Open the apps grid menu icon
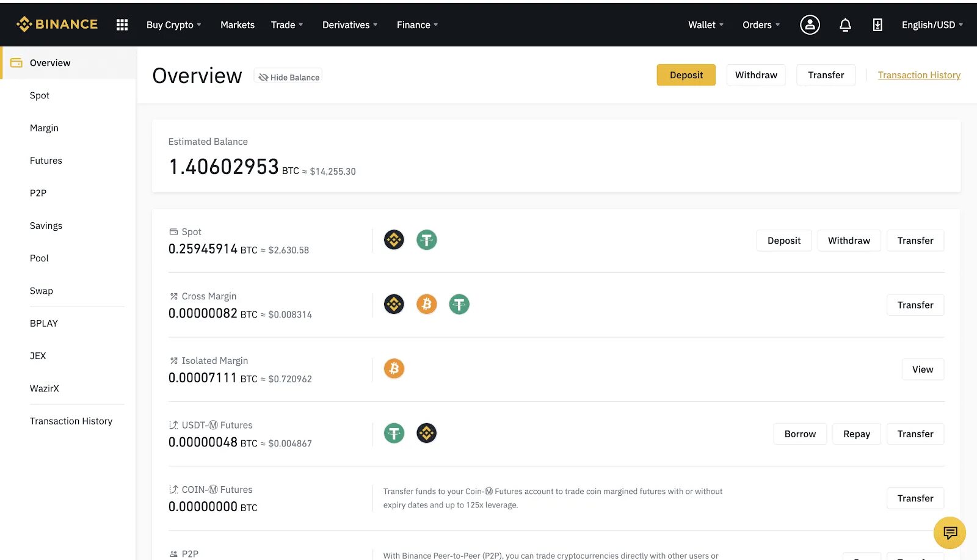This screenshot has height=560, width=977. click(122, 24)
